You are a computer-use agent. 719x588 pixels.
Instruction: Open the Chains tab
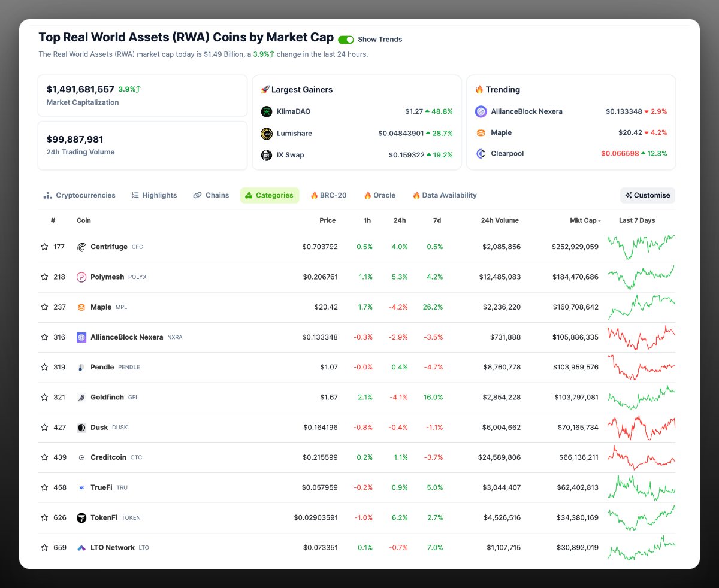coord(211,195)
